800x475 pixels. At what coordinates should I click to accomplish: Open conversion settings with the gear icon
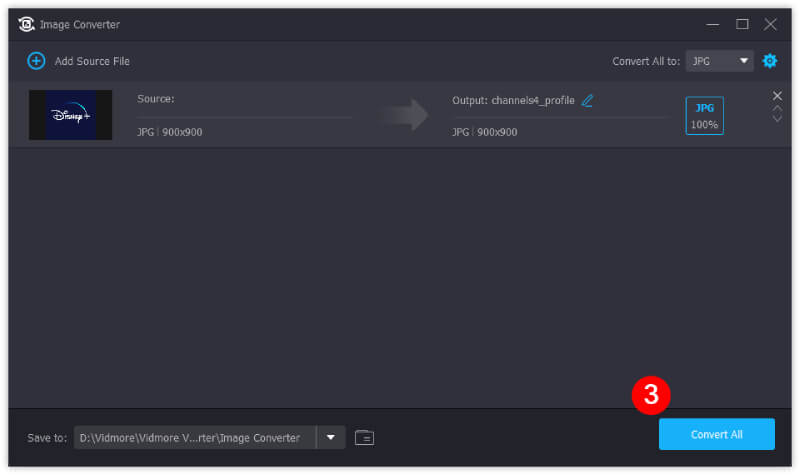point(769,61)
